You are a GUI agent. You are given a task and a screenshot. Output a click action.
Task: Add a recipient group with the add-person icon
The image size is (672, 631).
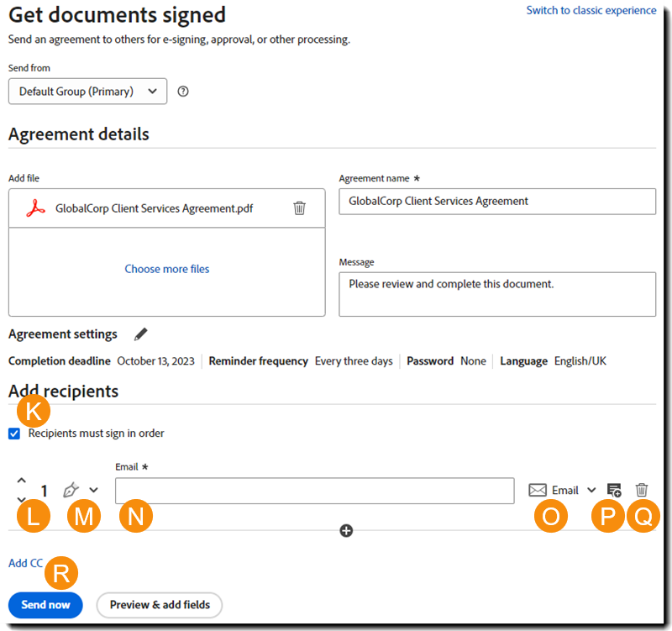[613, 490]
